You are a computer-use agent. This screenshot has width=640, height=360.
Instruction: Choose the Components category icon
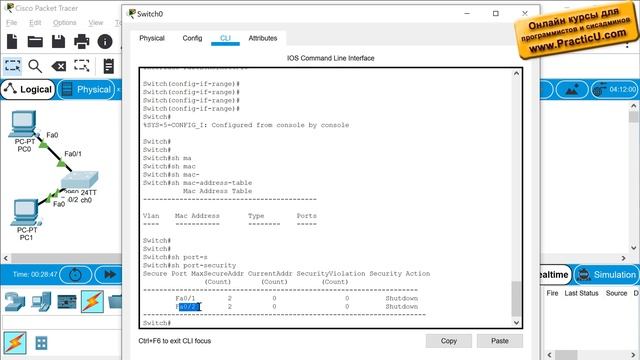point(67,302)
